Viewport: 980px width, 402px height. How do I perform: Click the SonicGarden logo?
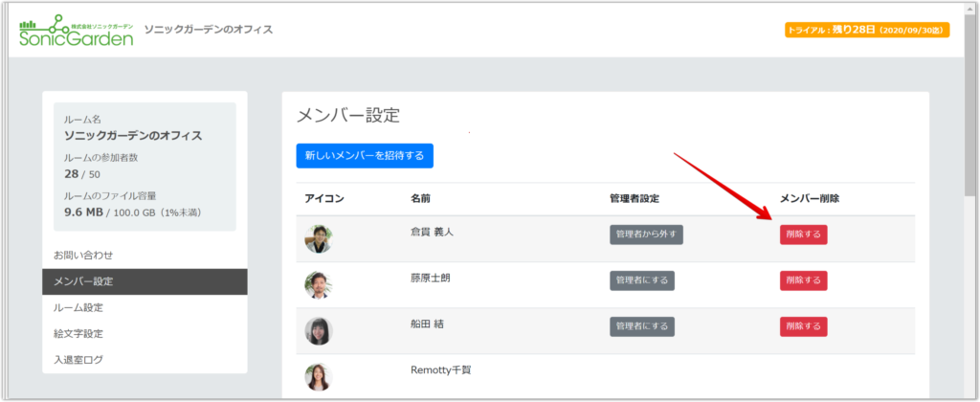click(x=77, y=32)
